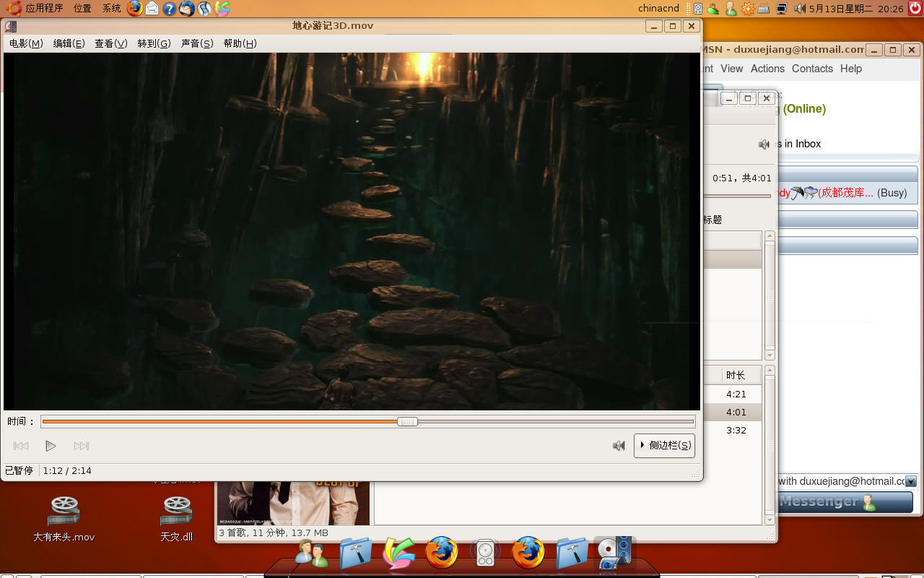This screenshot has height=578, width=924.
Task: Open 大有来头.mov desktop file
Action: click(64, 518)
